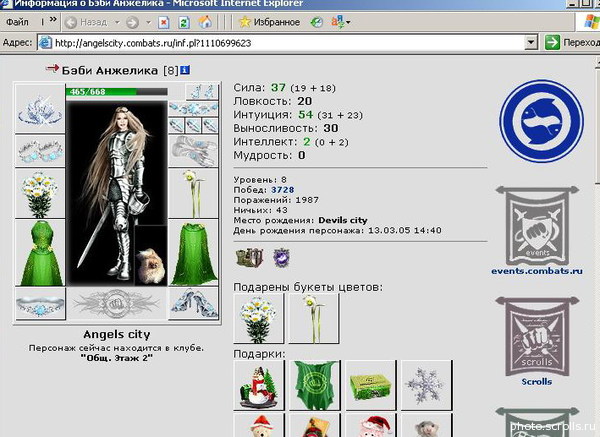Screen dimensions: 600x437
Task: Click the snowman gift thumbnail
Action: pyautogui.click(x=259, y=385)
